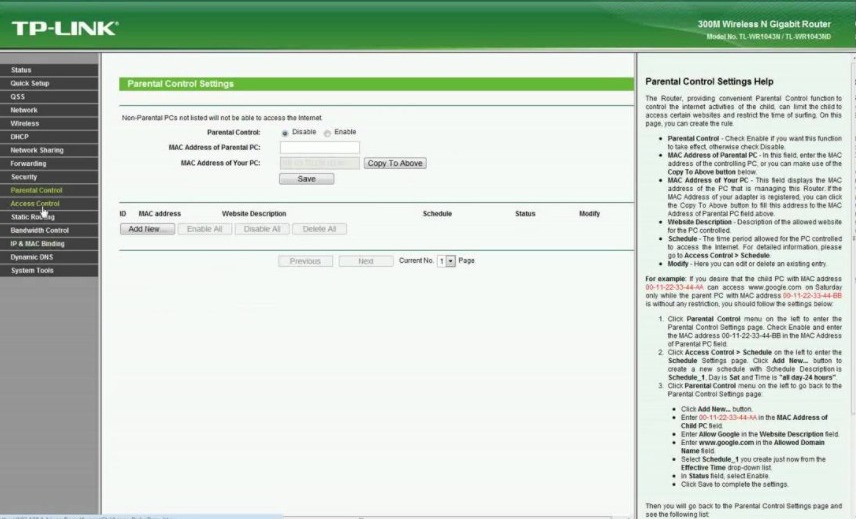
Task: Click the Save button
Action: click(x=306, y=179)
